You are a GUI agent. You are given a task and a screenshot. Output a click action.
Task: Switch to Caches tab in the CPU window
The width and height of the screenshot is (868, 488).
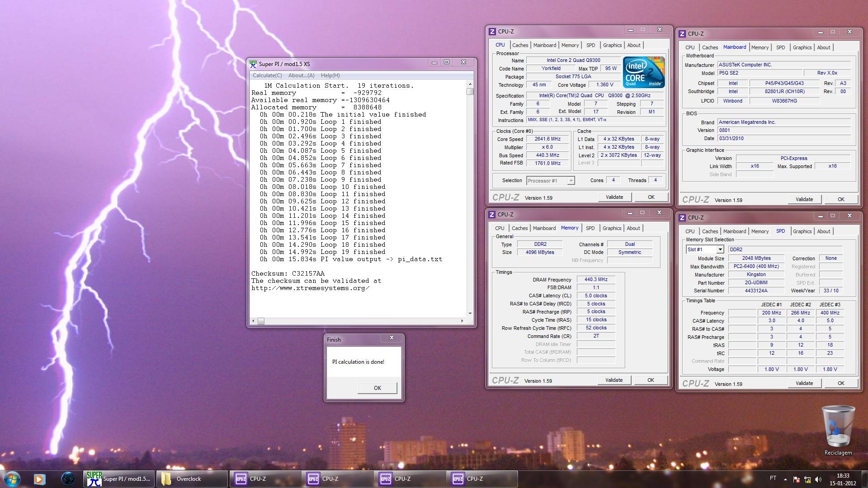pyautogui.click(x=520, y=45)
